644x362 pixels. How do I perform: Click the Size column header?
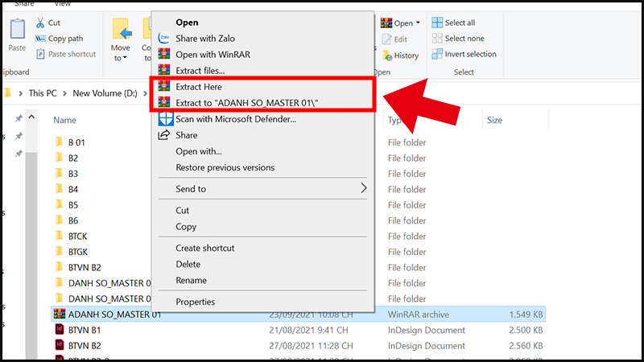point(494,120)
